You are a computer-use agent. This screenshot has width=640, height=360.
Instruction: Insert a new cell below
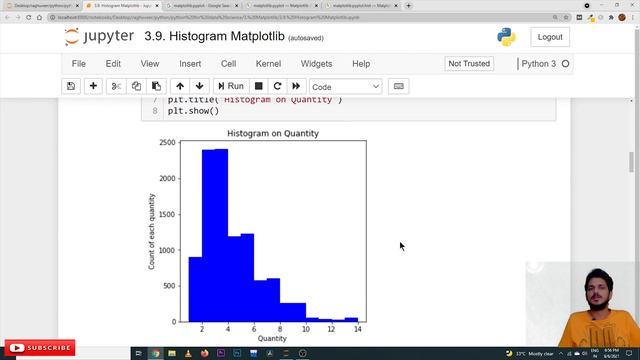(x=93, y=86)
